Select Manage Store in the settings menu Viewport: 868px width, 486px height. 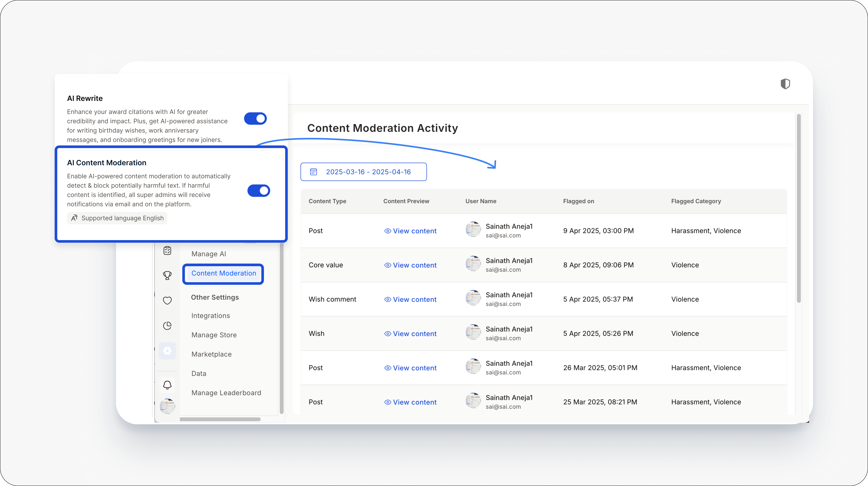click(x=214, y=335)
